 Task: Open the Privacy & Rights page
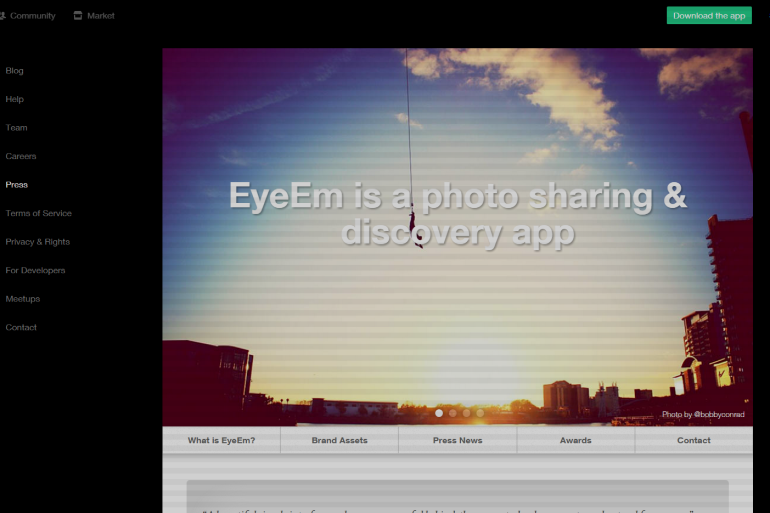point(37,242)
